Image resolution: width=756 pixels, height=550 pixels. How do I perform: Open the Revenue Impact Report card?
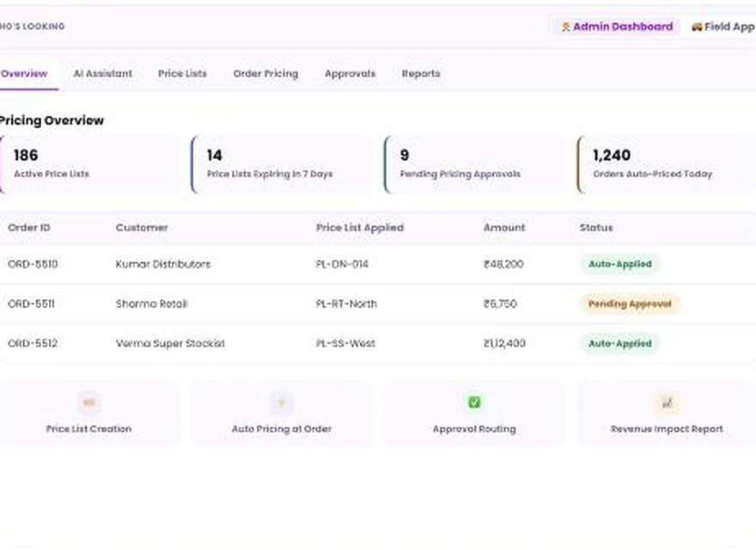point(667,413)
